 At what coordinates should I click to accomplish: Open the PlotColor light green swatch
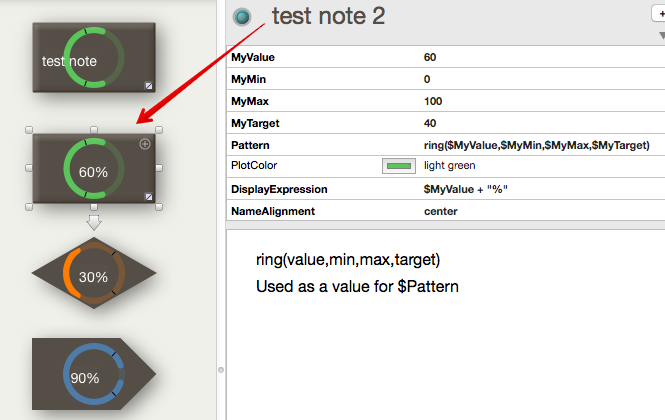click(399, 166)
